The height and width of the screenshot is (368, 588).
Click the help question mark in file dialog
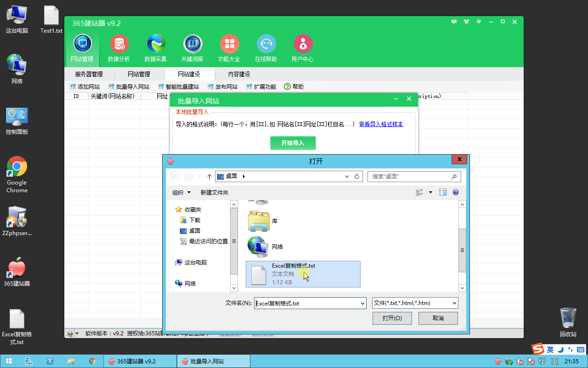456,192
